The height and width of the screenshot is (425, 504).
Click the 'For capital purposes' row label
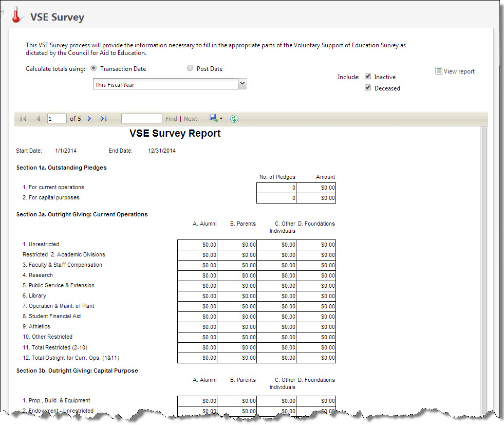(51, 197)
